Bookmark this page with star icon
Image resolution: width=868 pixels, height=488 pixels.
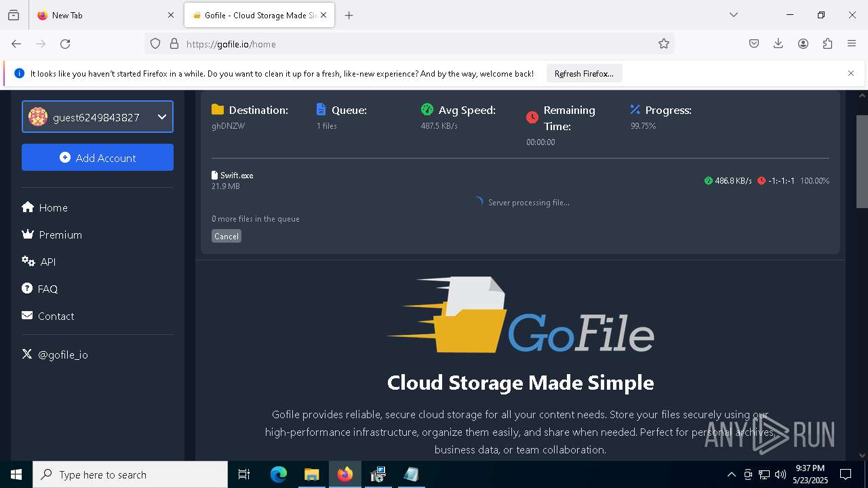coord(664,44)
